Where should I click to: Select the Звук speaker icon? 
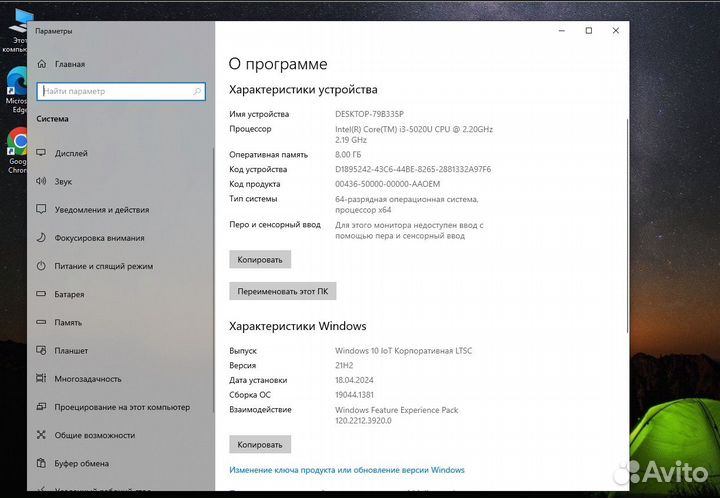41,181
